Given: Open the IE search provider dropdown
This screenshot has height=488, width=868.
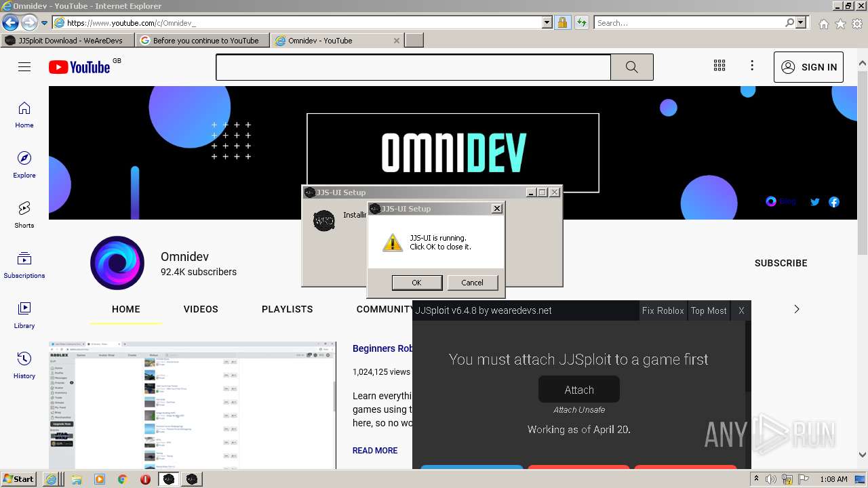Looking at the screenshot, I should pyautogui.click(x=801, y=22).
